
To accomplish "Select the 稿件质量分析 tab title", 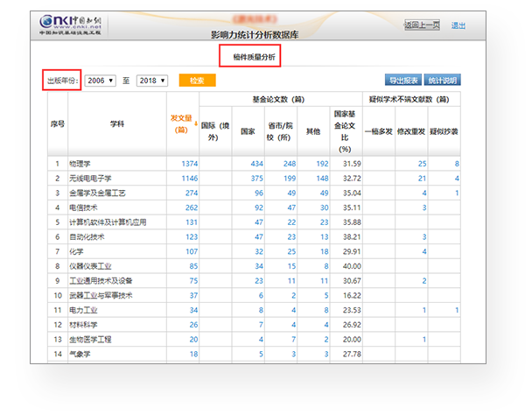I will point(254,57).
